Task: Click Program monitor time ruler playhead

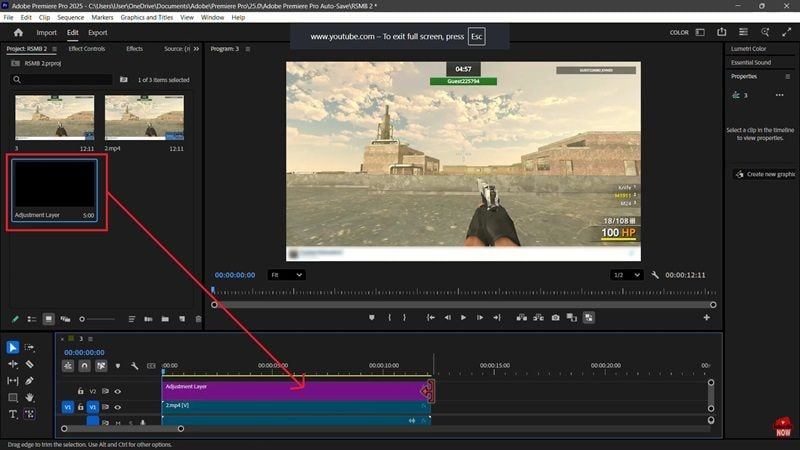Action: click(x=213, y=290)
